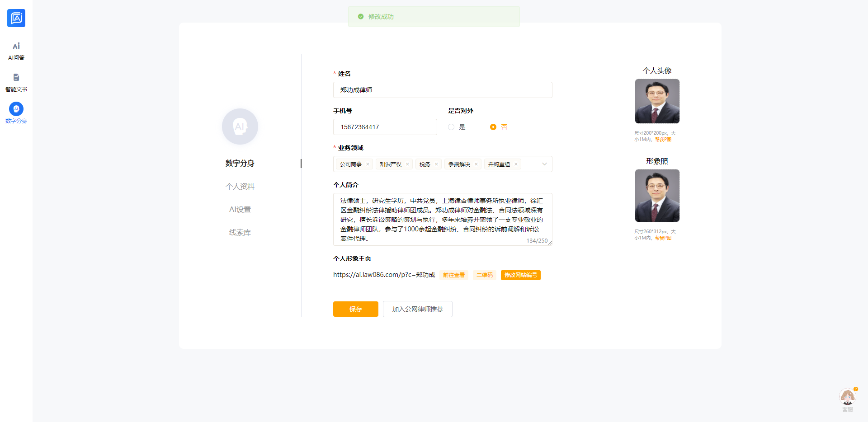Remove the 公司商事 tag
868x422 pixels.
[x=368, y=164]
